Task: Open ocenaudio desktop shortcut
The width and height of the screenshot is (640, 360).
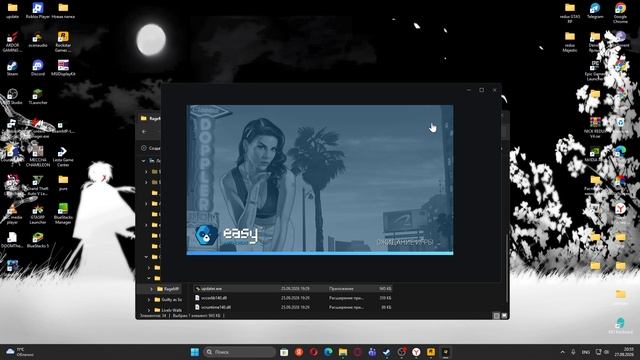Action: pyautogui.click(x=38, y=40)
